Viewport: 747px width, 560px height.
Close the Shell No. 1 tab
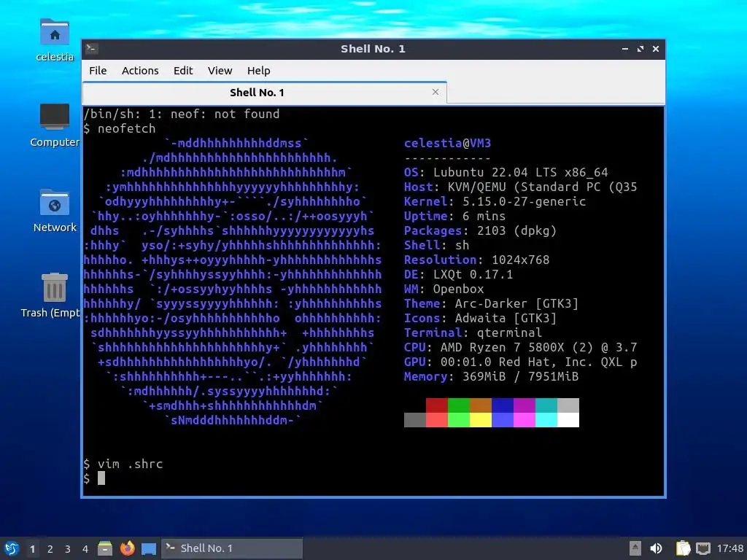point(436,92)
